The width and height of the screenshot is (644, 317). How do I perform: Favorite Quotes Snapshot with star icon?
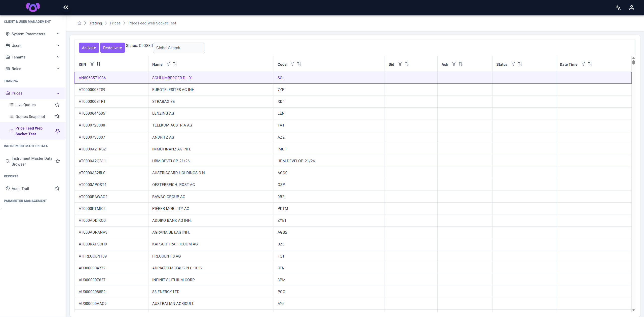click(x=57, y=116)
